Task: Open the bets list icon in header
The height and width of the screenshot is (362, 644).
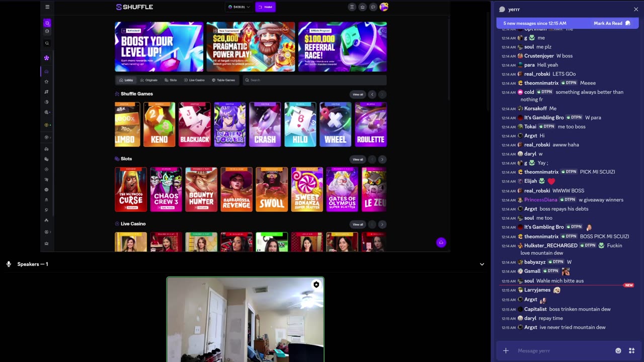Action: point(352,7)
